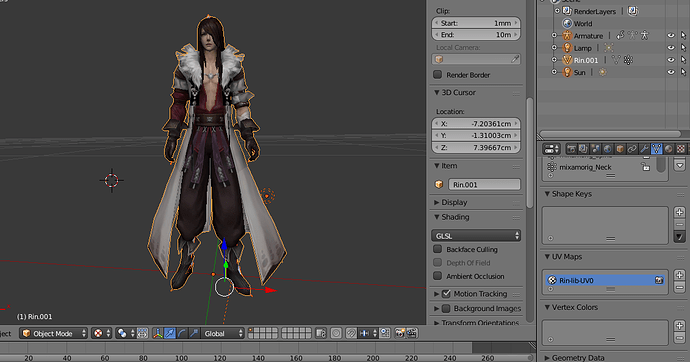
Task: Collapse the Shape Keys panel
Action: pyautogui.click(x=568, y=194)
